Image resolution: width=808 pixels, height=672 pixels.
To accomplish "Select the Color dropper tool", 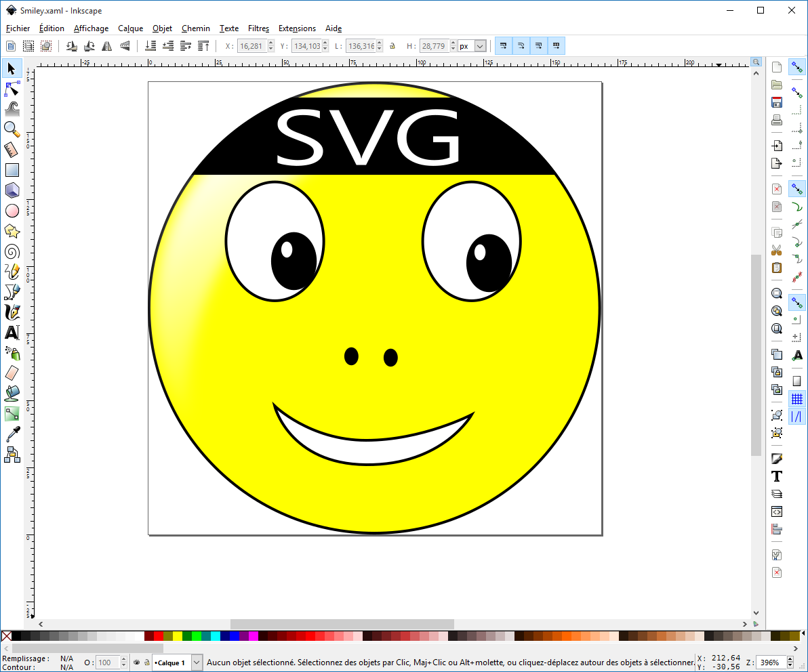I will click(12, 434).
